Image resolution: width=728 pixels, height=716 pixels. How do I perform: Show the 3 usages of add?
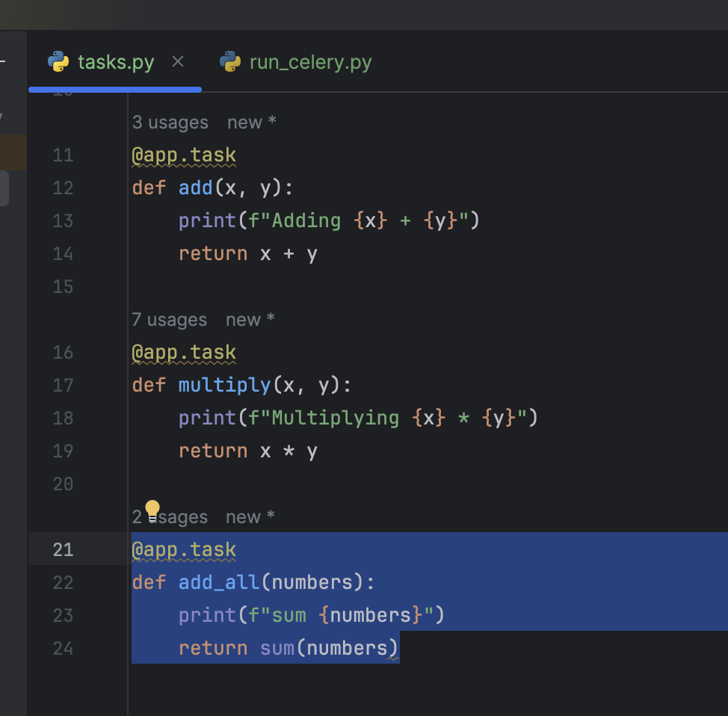tap(170, 123)
